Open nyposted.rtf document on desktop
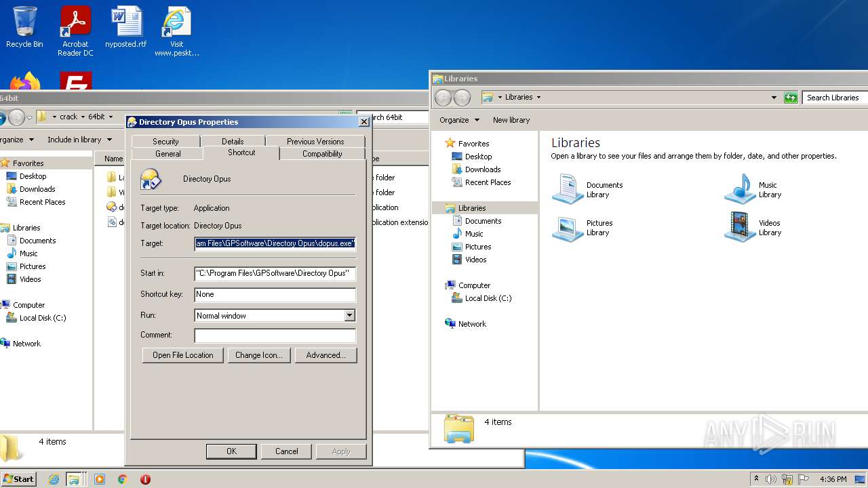The image size is (868, 488). pyautogui.click(x=126, y=27)
